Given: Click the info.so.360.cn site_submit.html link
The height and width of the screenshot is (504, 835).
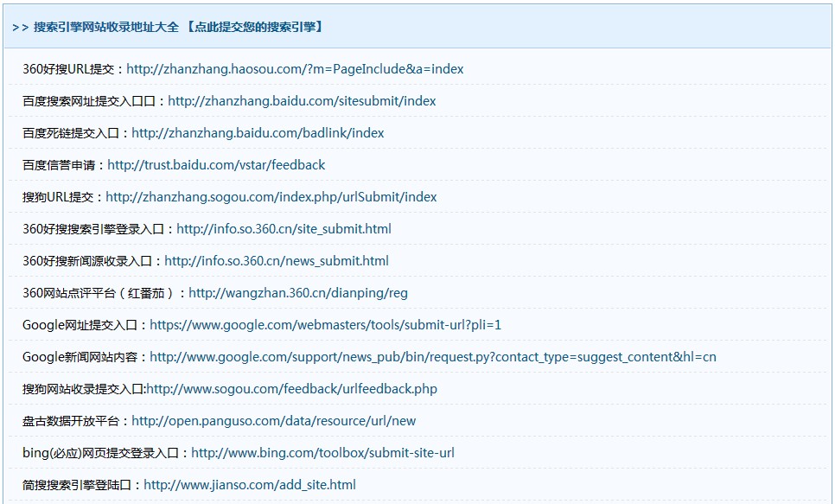Looking at the screenshot, I should pyautogui.click(x=284, y=229).
